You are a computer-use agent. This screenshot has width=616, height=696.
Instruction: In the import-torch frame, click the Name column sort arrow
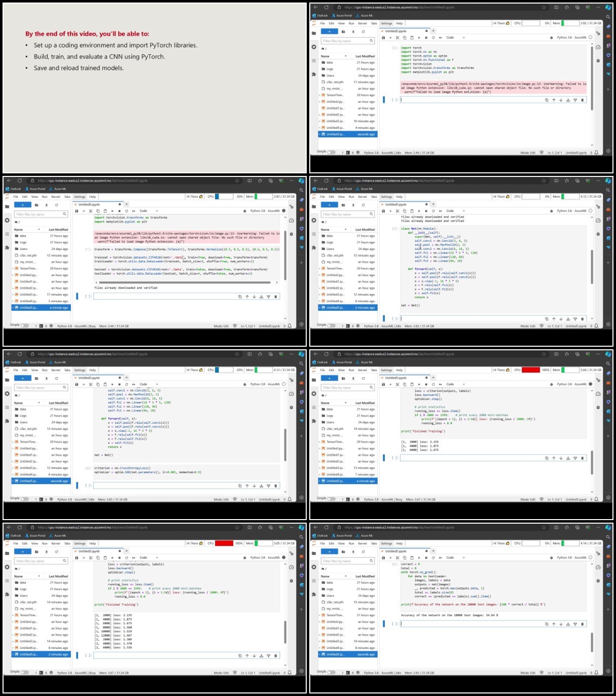click(346, 56)
